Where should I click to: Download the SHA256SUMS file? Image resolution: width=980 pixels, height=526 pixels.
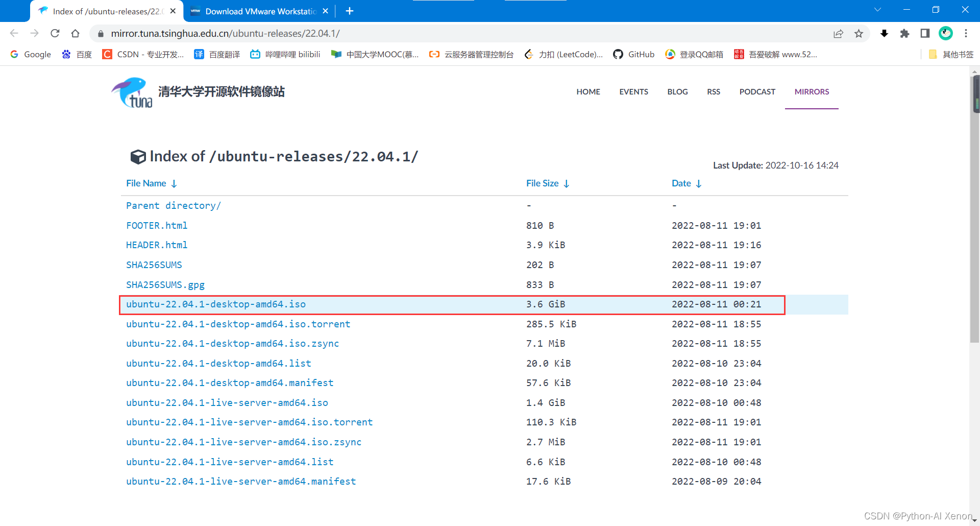tap(154, 265)
